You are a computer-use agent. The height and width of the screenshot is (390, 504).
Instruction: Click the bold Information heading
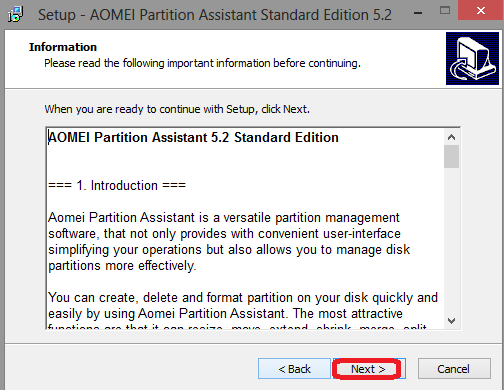pyautogui.click(x=63, y=47)
